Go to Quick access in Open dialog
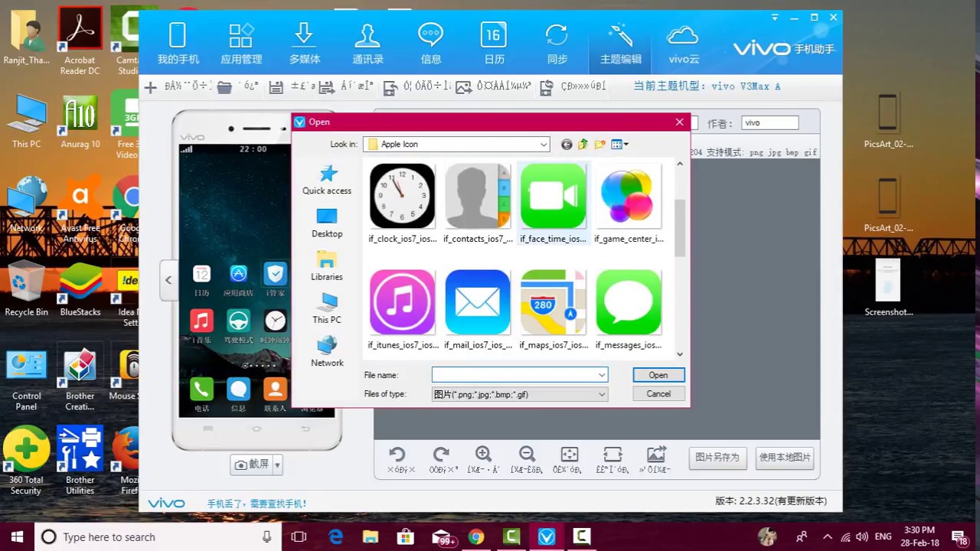 327,180
